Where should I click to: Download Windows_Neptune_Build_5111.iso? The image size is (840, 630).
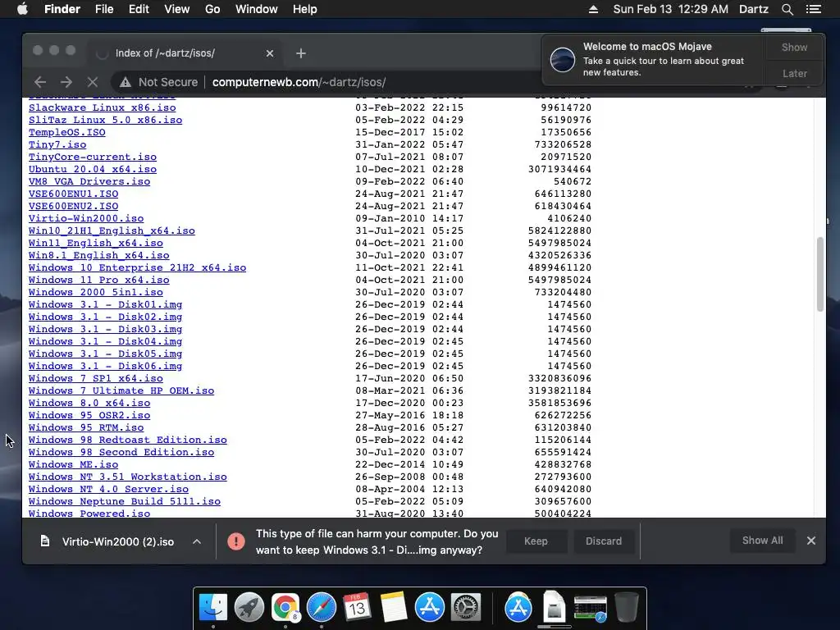(125, 502)
